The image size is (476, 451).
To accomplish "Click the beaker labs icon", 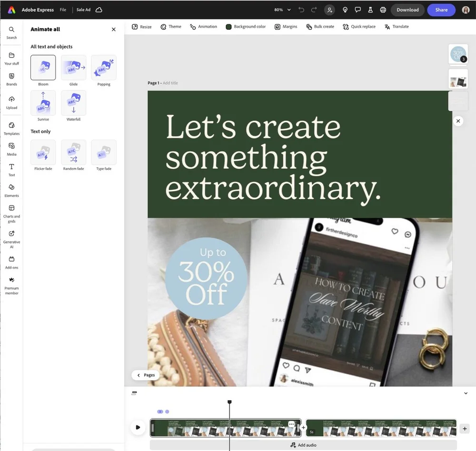I will point(370,10).
